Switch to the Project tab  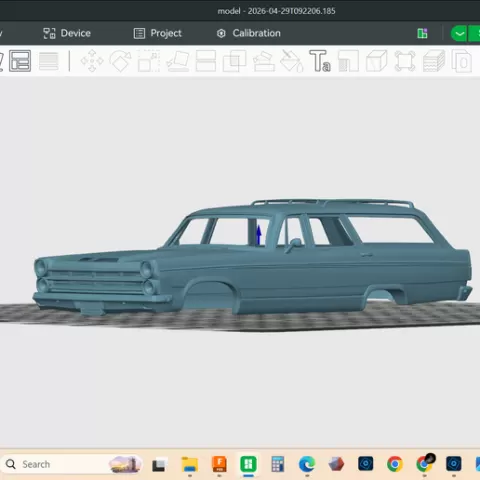pos(157,33)
